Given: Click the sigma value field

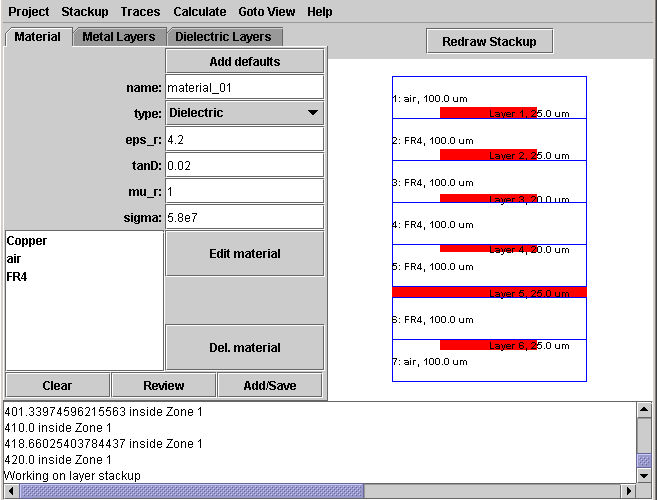Looking at the screenshot, I should click(243, 217).
